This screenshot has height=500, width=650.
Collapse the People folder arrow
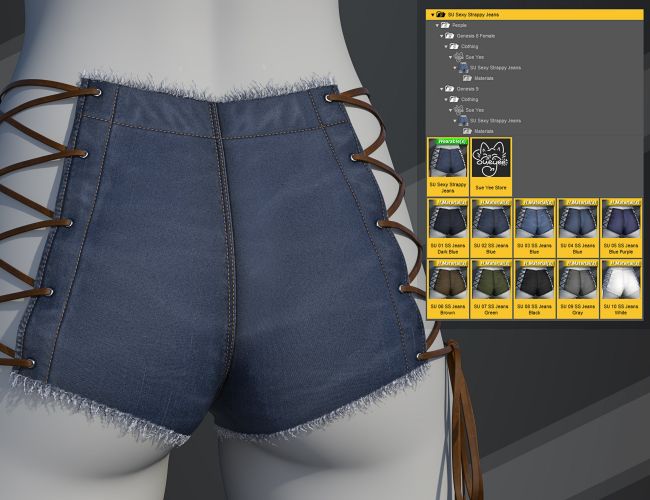click(x=438, y=26)
